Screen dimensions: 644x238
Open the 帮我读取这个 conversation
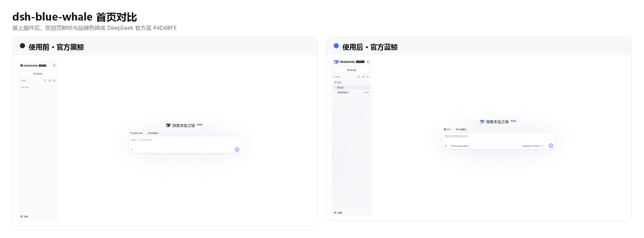(x=352, y=92)
